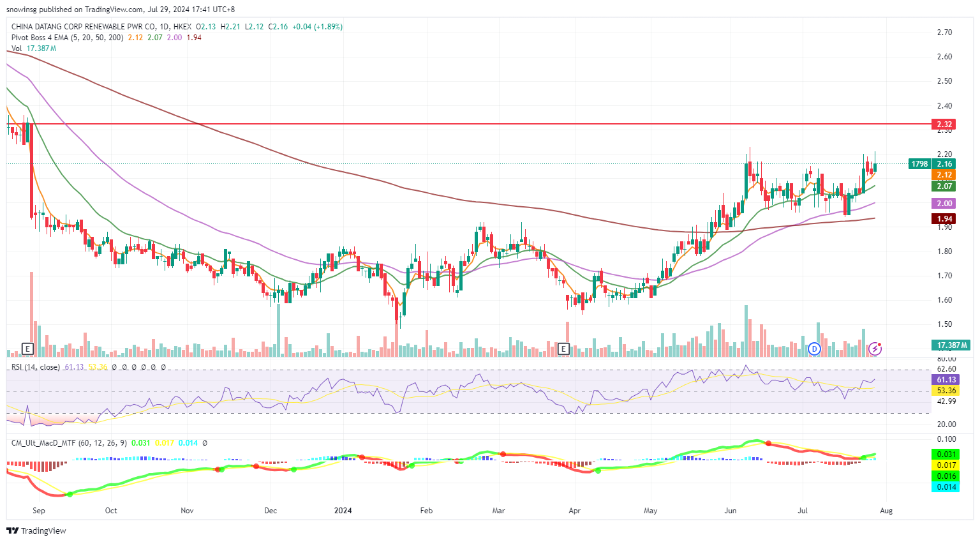Click the cyan 0.014 histogram label
The image size is (980, 542).
947,487
